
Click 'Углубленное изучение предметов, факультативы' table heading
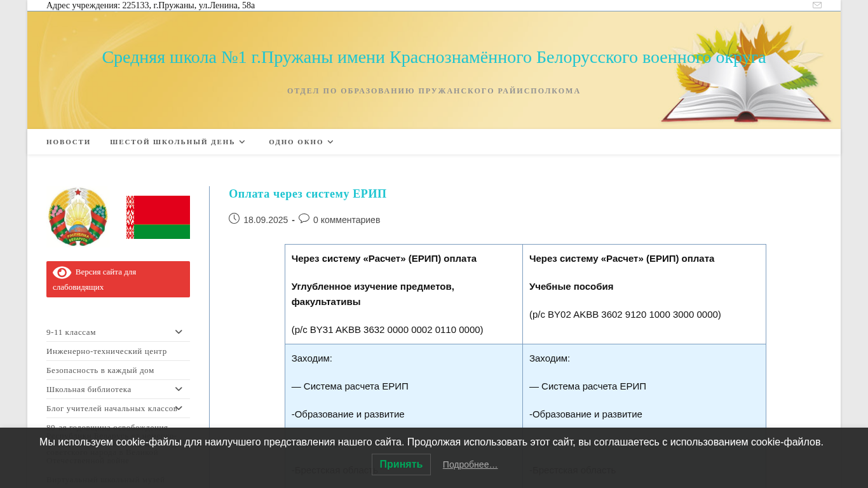click(373, 294)
